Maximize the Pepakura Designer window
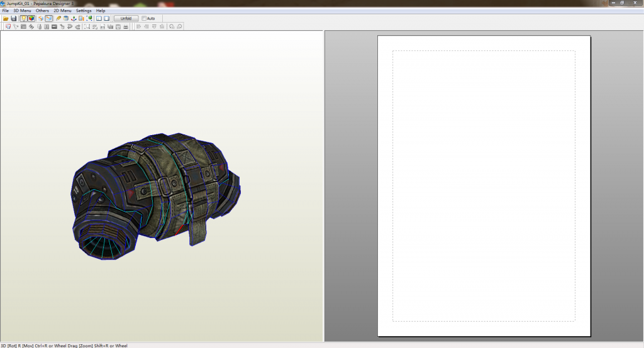Viewport: 644px width, 348px height. [622, 3]
